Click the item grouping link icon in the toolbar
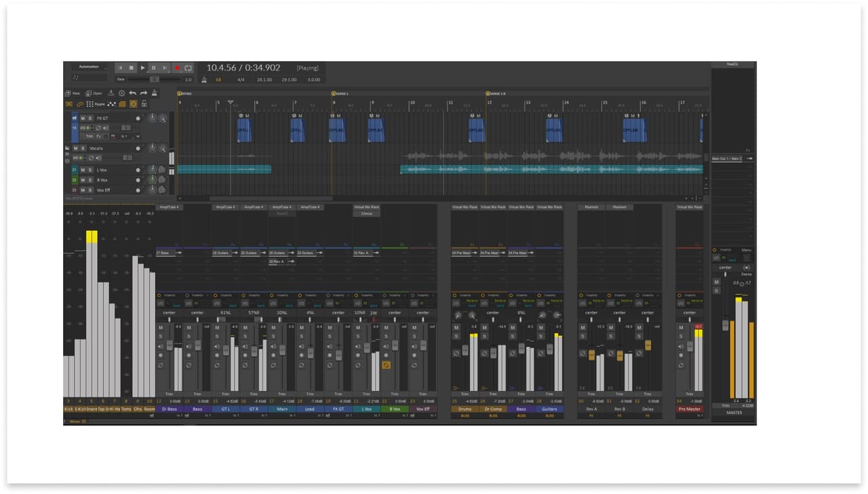 click(79, 103)
